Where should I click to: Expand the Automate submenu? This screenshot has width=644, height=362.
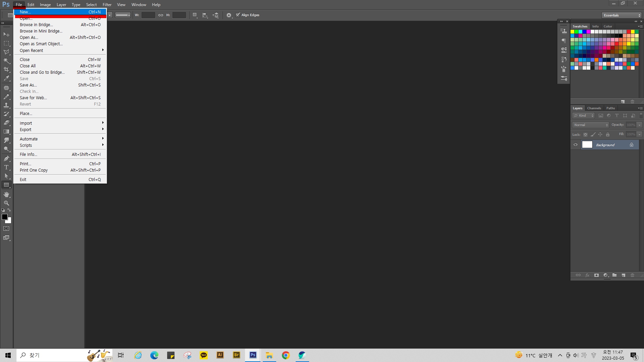pyautogui.click(x=60, y=139)
